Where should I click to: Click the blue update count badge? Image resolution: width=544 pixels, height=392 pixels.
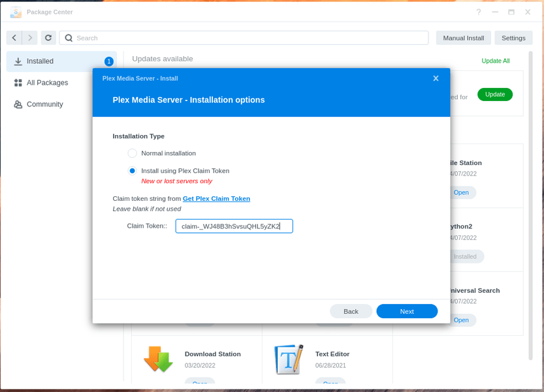pyautogui.click(x=109, y=61)
